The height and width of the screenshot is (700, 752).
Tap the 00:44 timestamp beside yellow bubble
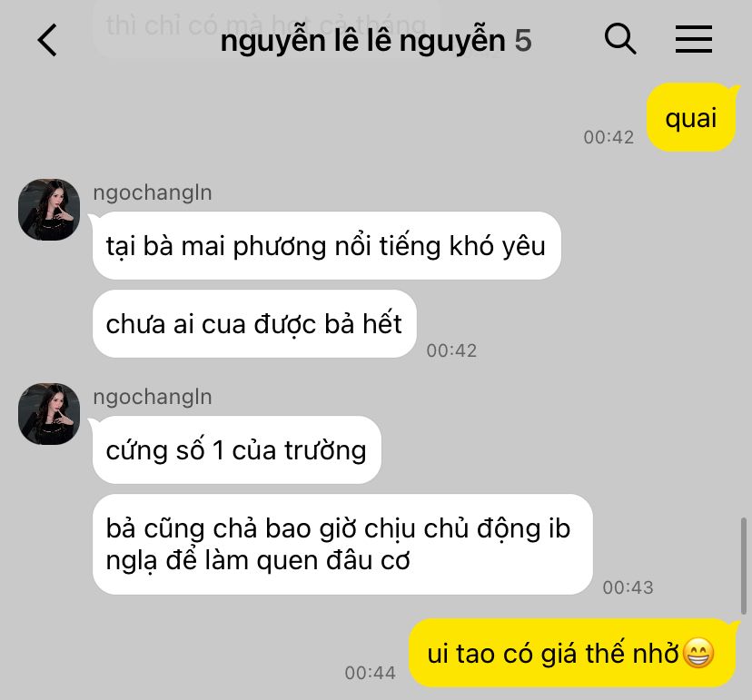(370, 673)
